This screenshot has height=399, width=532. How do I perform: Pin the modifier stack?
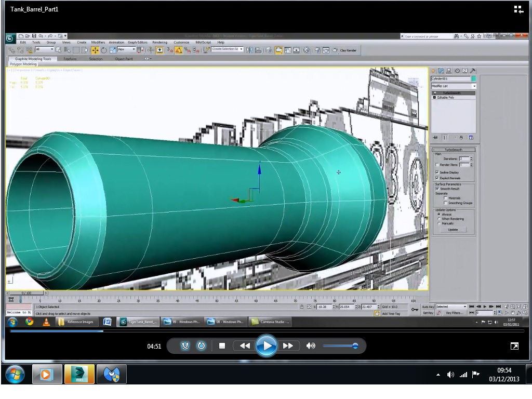pos(435,138)
